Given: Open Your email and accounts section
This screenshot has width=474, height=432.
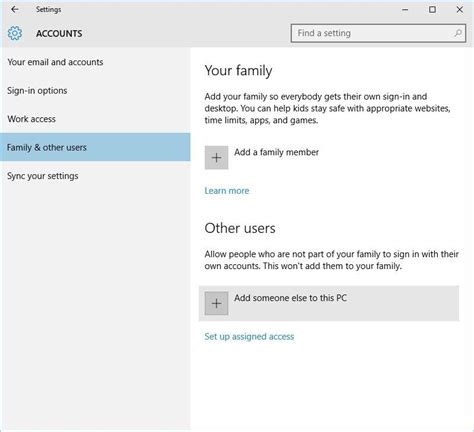Looking at the screenshot, I should pyautogui.click(x=95, y=62).
